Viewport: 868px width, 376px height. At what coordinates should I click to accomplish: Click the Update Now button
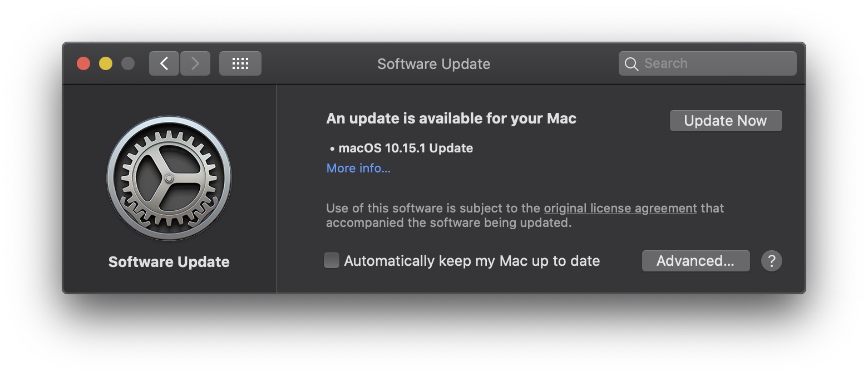726,120
